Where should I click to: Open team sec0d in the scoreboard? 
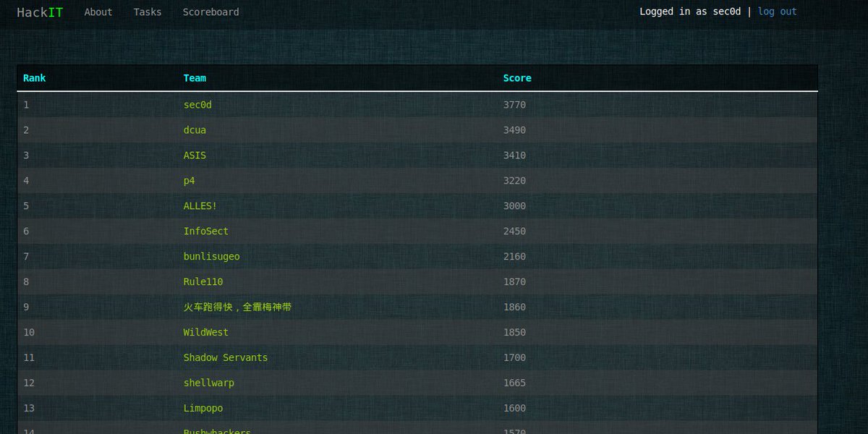point(197,105)
